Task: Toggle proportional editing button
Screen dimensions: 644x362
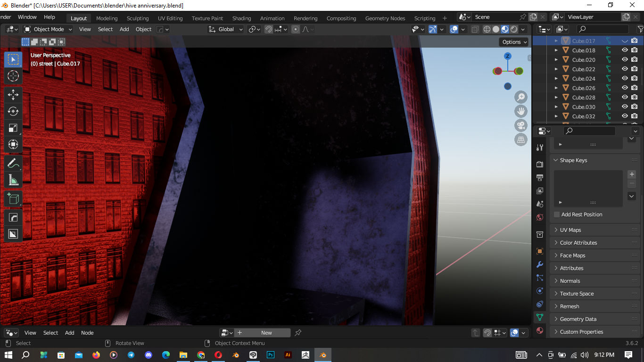Action: pyautogui.click(x=296, y=29)
